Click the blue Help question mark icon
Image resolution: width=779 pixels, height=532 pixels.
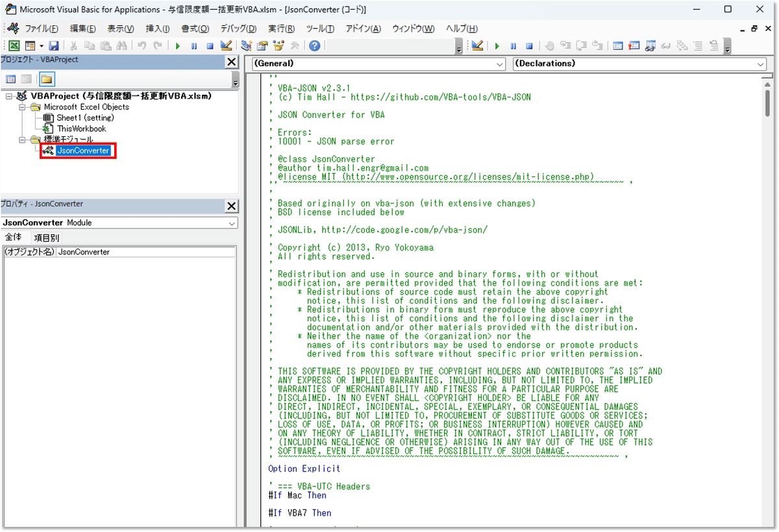314,46
